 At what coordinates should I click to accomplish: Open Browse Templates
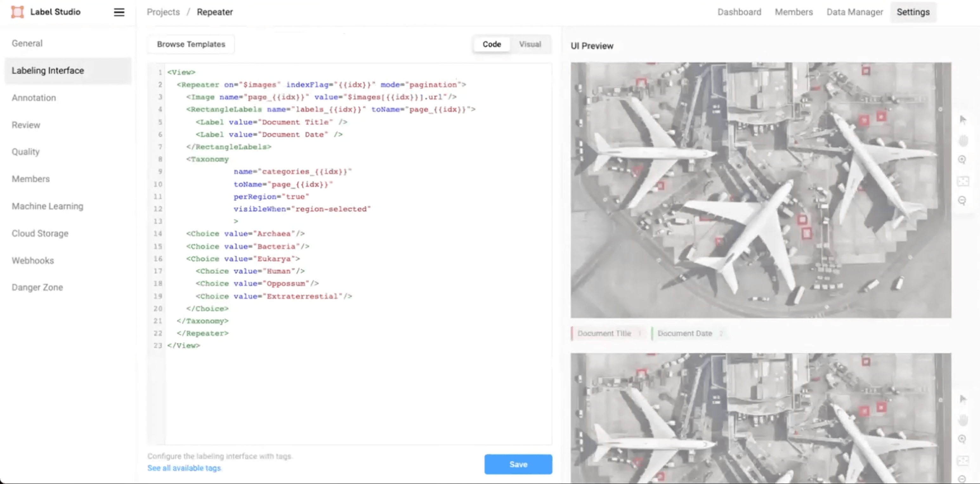(x=191, y=44)
